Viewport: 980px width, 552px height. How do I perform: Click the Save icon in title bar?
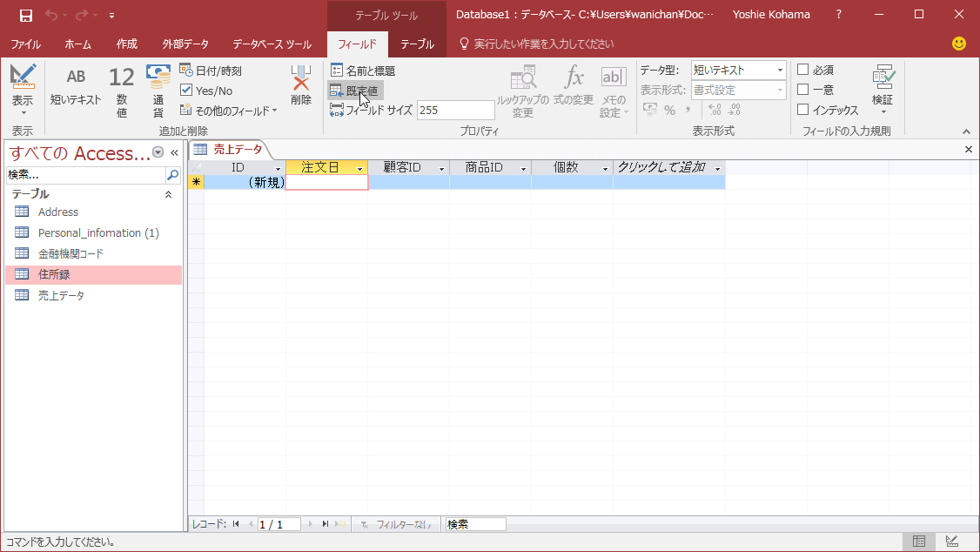click(25, 15)
